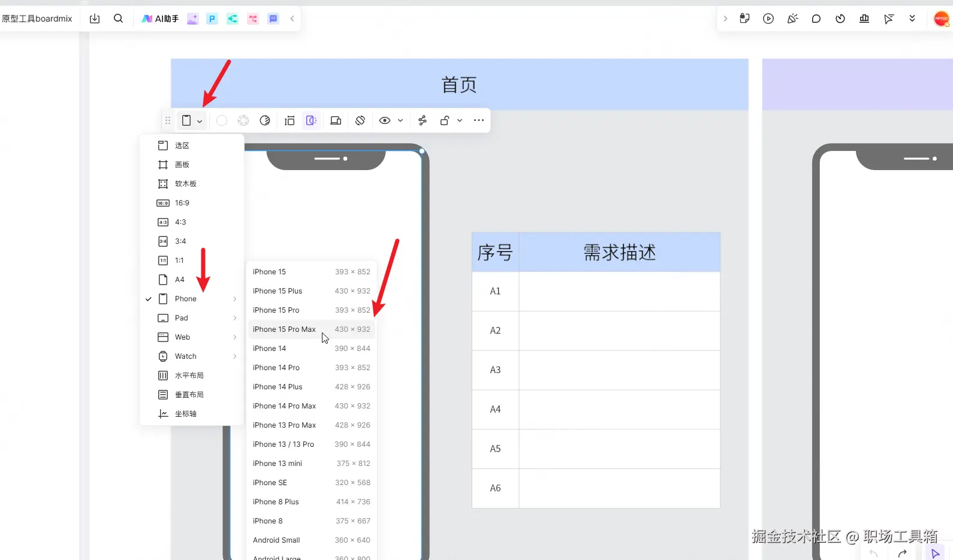Choose the 16:9 frame ratio
The width and height of the screenshot is (953, 560).
[x=192, y=203]
